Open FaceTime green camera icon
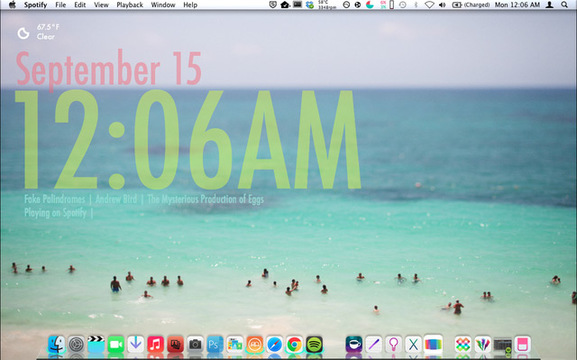 point(116,345)
